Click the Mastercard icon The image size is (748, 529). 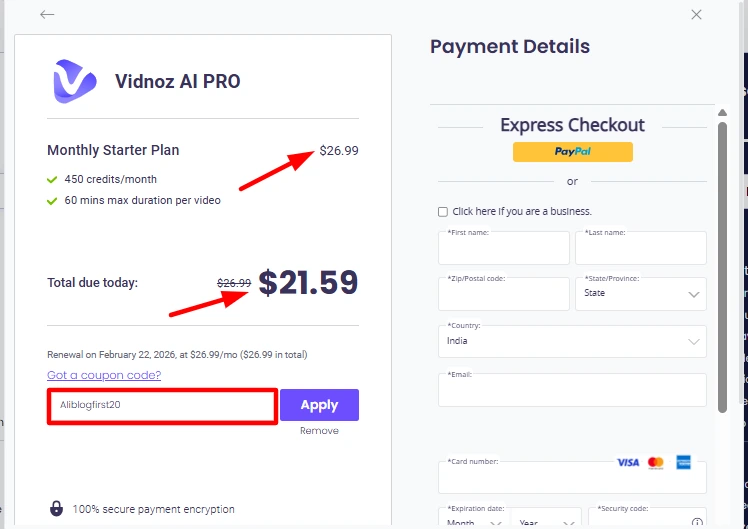656,463
